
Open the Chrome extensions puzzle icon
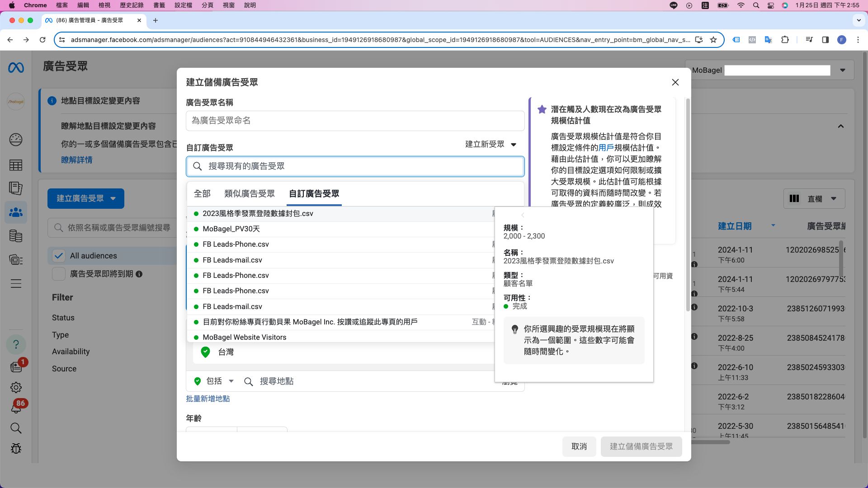point(785,40)
